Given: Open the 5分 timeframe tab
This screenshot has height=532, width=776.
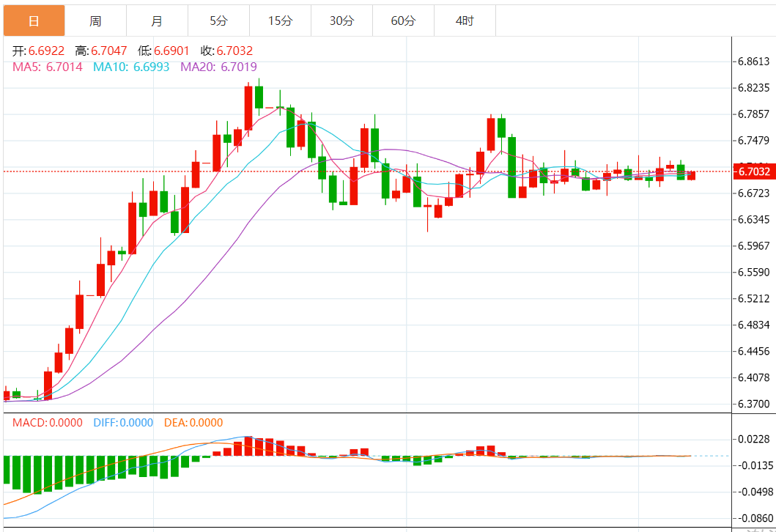Looking at the screenshot, I should pyautogui.click(x=219, y=21).
